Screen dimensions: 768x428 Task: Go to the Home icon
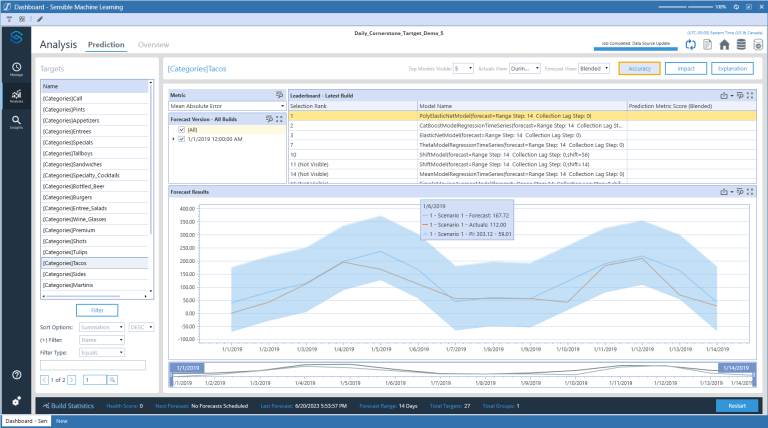pyautogui.click(x=724, y=44)
